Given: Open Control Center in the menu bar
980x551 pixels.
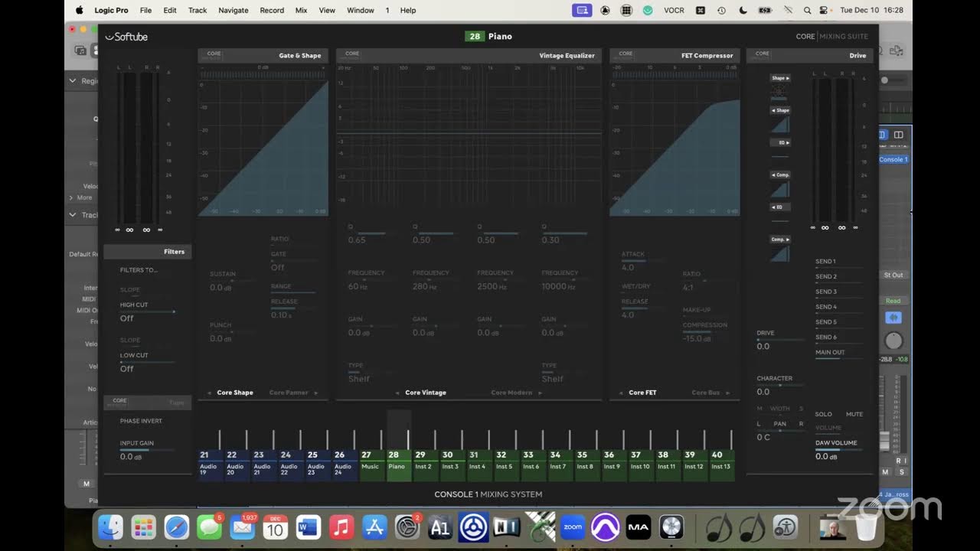Looking at the screenshot, I should coord(824,10).
